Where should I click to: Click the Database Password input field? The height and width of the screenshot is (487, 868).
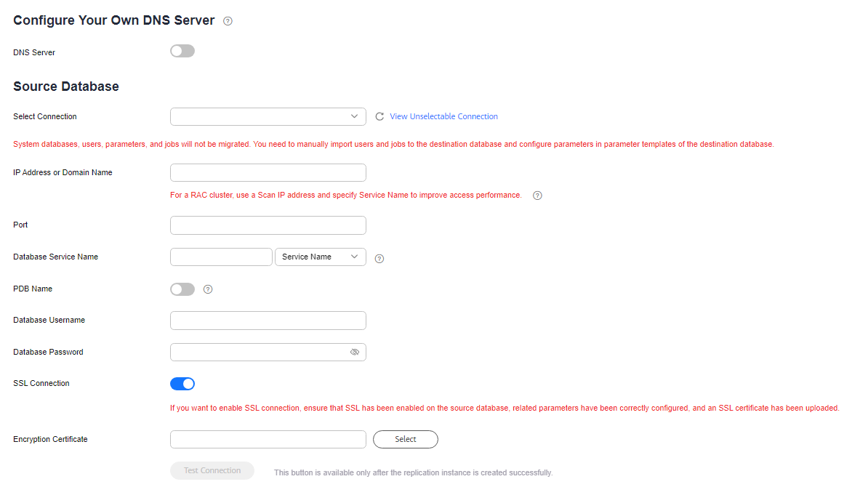point(258,352)
